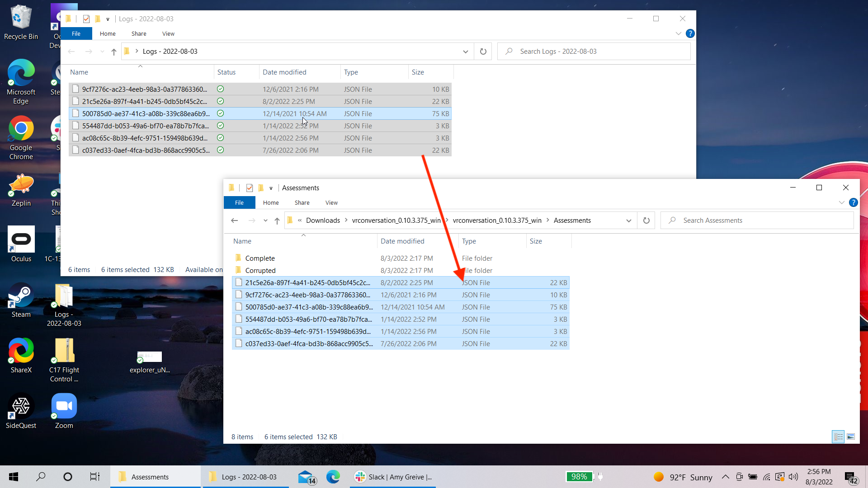Expand the ribbon in Assessments window

(x=841, y=202)
